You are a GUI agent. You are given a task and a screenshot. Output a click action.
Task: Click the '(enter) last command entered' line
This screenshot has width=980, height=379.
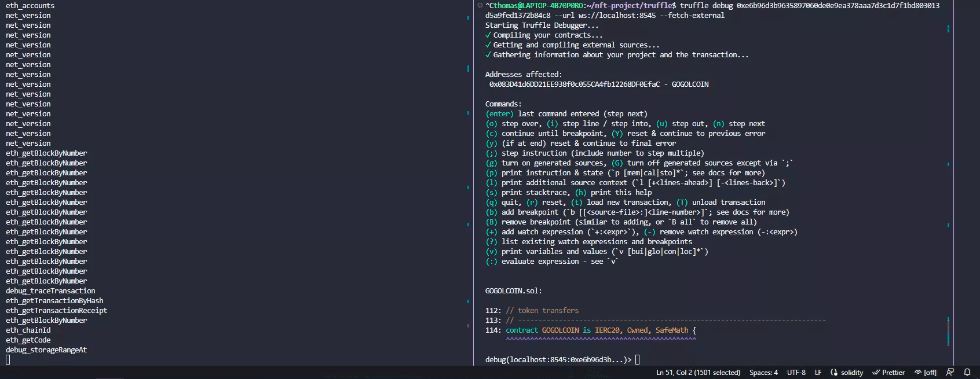tap(566, 114)
